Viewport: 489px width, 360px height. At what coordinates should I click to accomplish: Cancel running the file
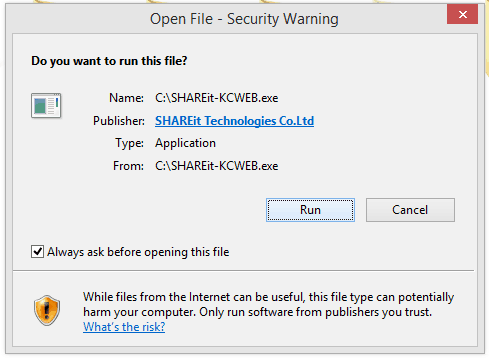[410, 210]
